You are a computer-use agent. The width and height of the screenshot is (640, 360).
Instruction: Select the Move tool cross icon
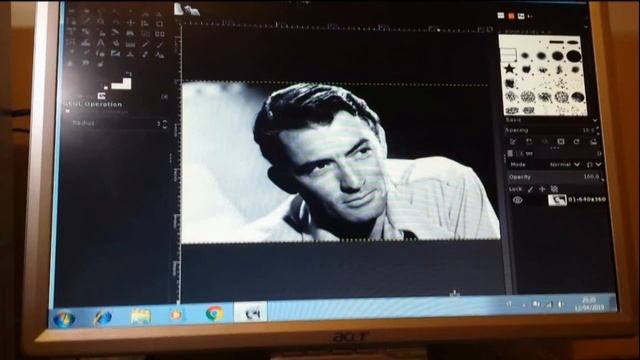click(x=130, y=22)
